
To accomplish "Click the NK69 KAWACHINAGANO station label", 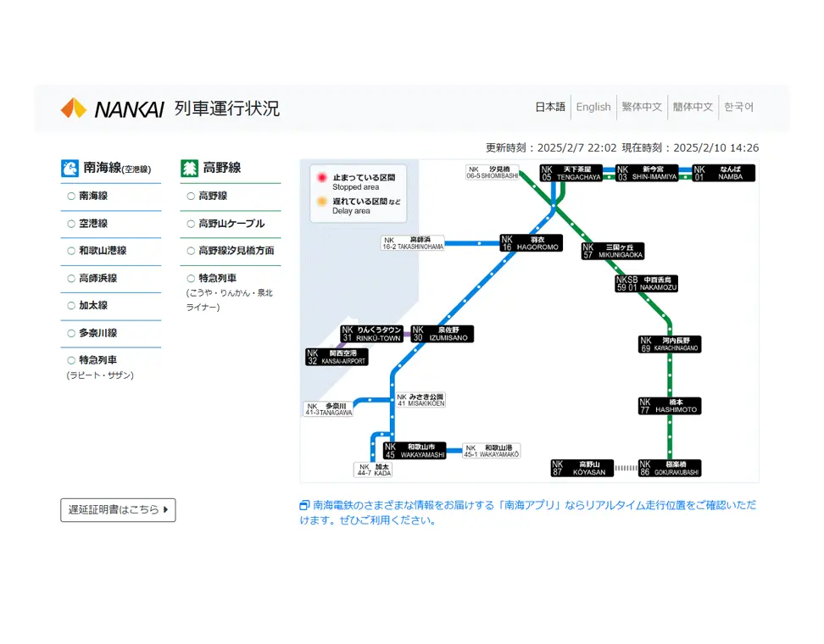I will 670,345.
